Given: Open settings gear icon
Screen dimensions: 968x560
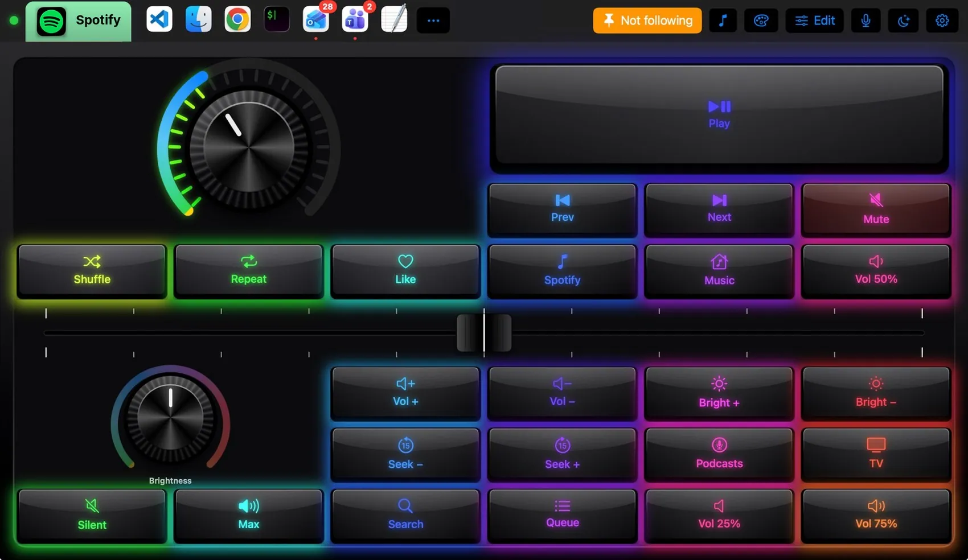Looking at the screenshot, I should (942, 20).
